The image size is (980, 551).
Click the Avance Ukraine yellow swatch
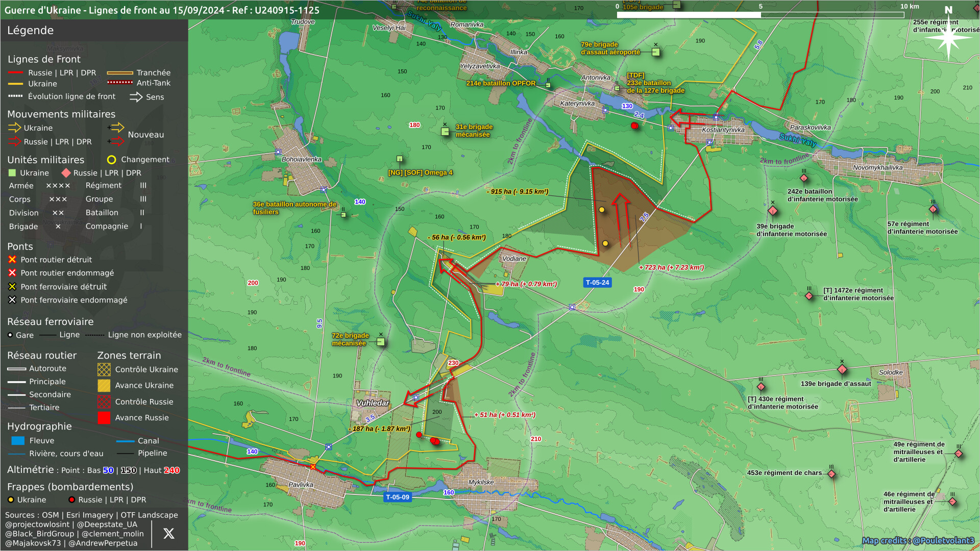pos(104,386)
